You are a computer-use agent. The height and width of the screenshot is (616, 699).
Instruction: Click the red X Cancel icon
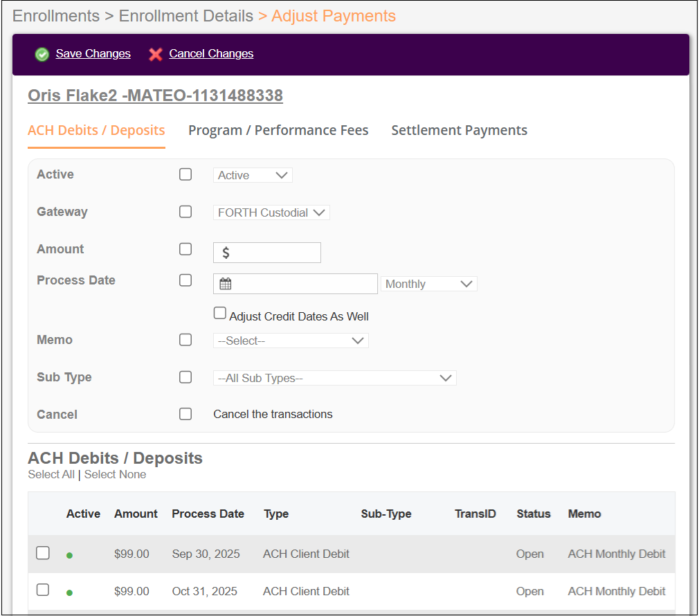(x=155, y=55)
